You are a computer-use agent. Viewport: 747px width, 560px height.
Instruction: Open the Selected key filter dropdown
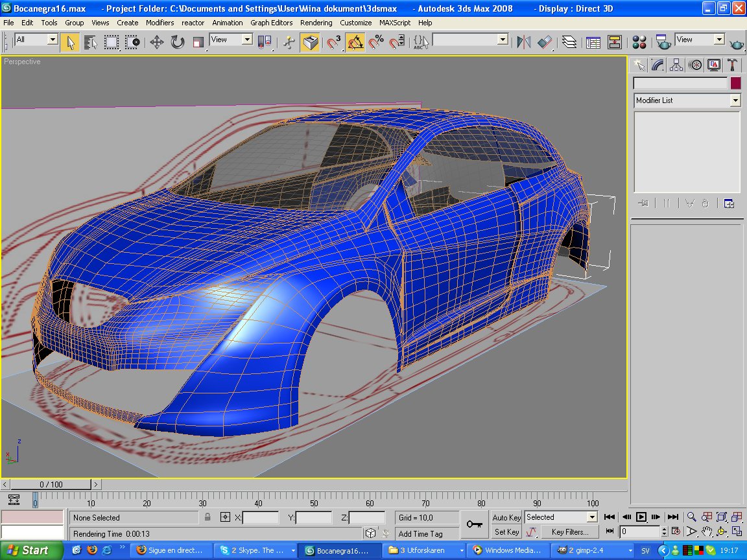(591, 517)
